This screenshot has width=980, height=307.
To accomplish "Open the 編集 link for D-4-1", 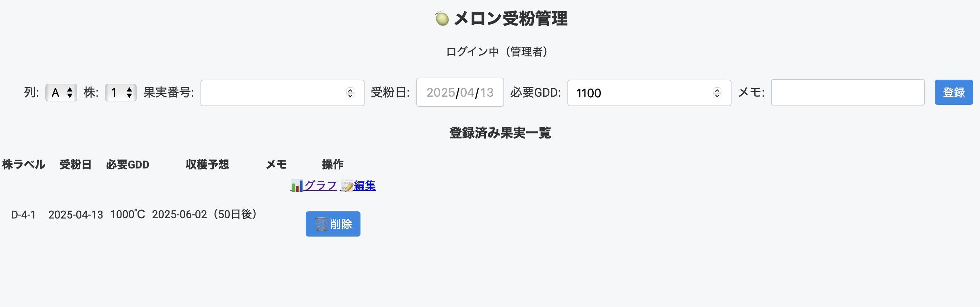I will pos(365,185).
